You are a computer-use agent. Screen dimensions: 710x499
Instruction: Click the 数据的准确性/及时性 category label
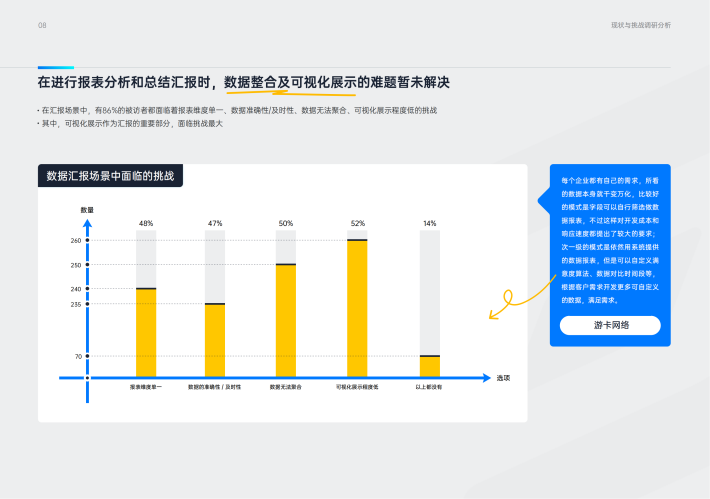point(215,386)
